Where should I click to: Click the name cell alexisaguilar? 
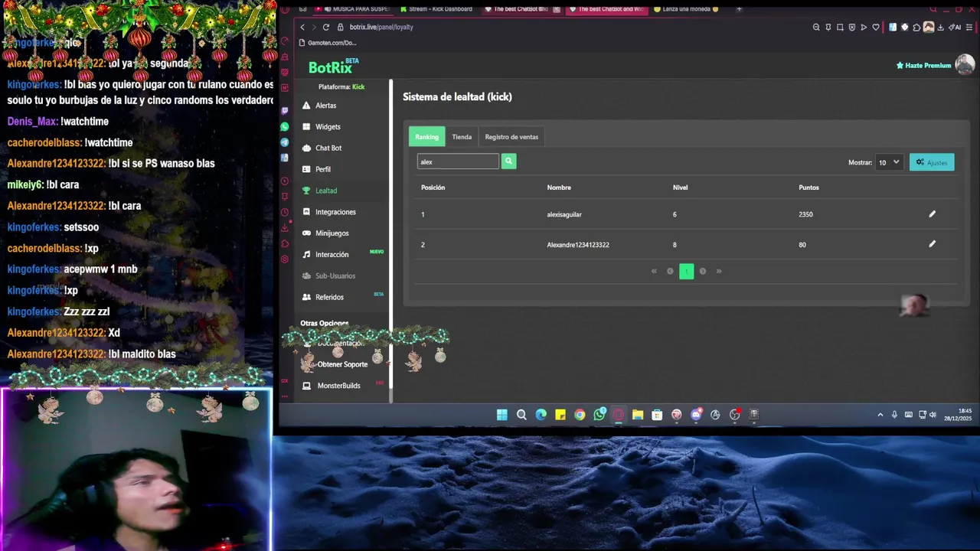point(564,214)
